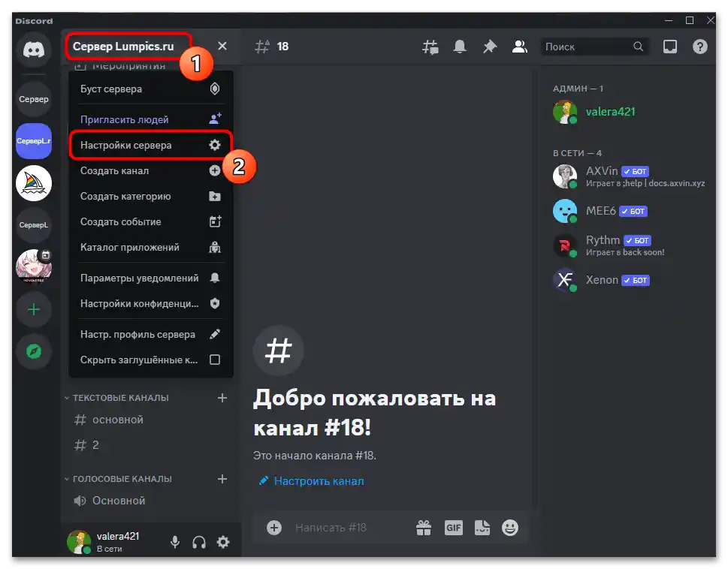Mute your microphone
728x569 pixels.
coord(174,541)
